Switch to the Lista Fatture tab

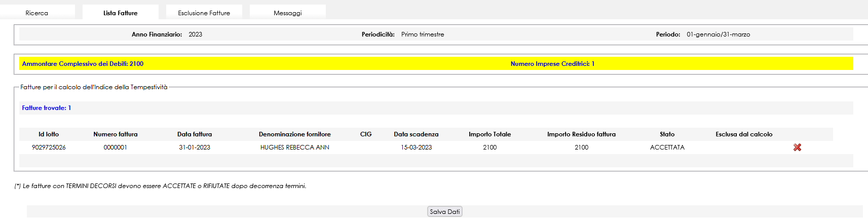pos(120,13)
